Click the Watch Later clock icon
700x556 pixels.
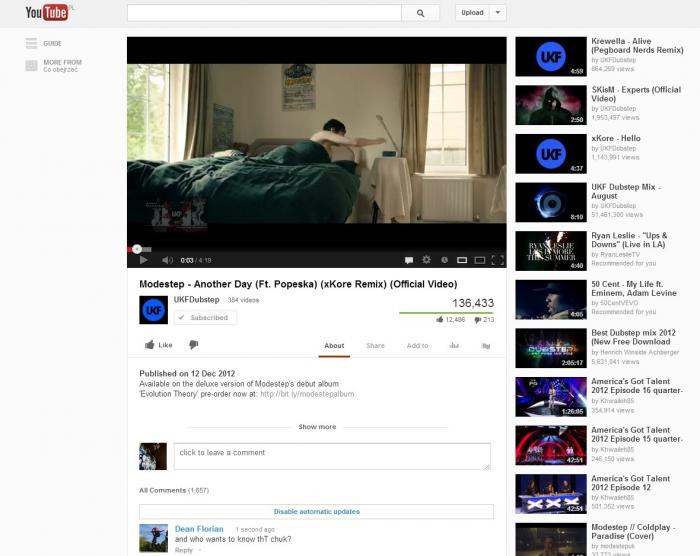[444, 260]
